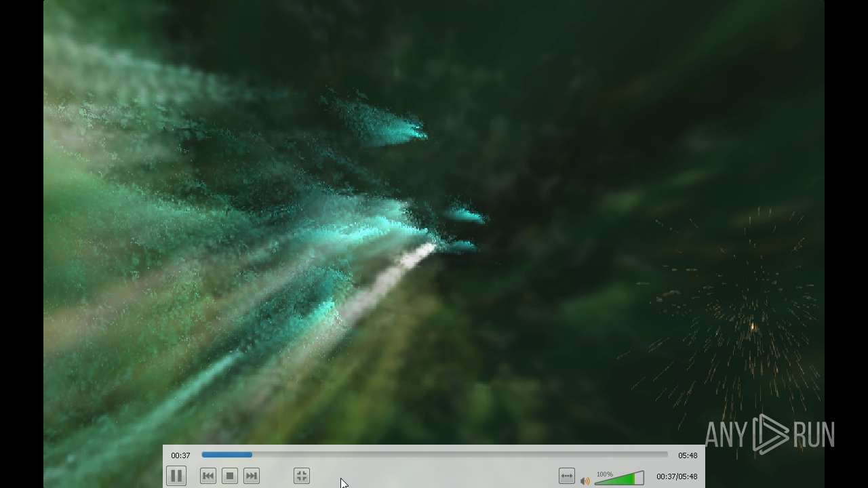Adjust the green volume slider
868x488 pixels.
pyautogui.click(x=619, y=479)
